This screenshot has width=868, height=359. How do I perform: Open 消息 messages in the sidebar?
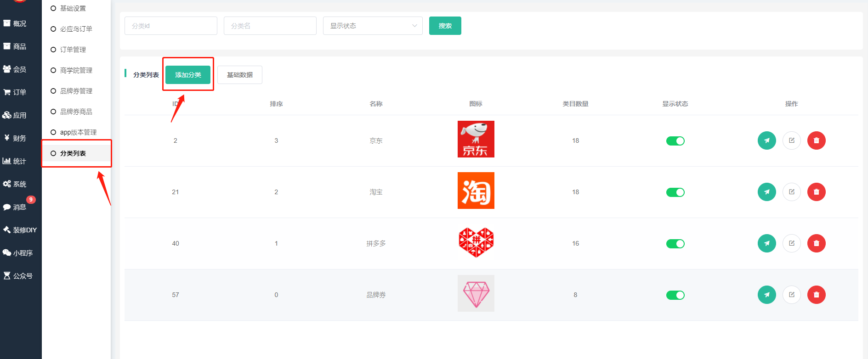[19, 207]
